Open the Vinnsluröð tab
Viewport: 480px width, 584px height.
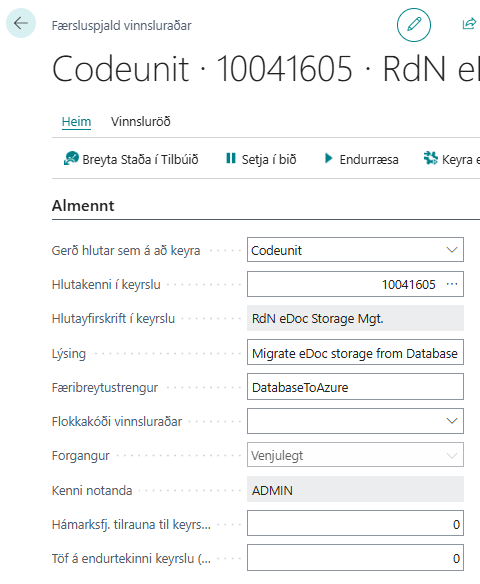140,121
